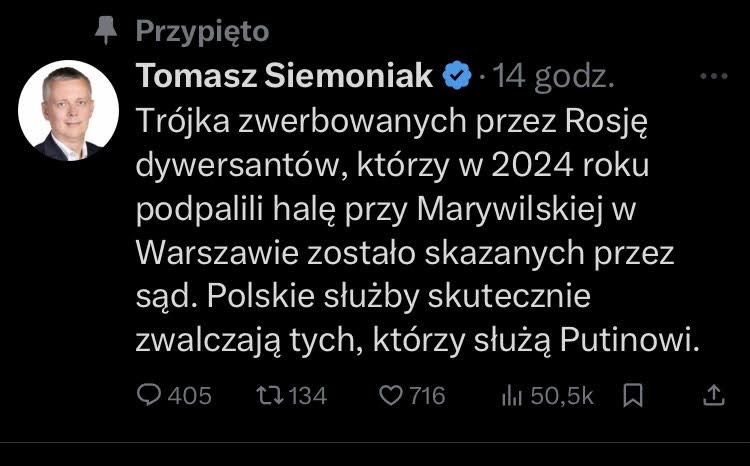
Task: Open Tomasz Siemoniak's profile picture
Action: tap(69, 111)
